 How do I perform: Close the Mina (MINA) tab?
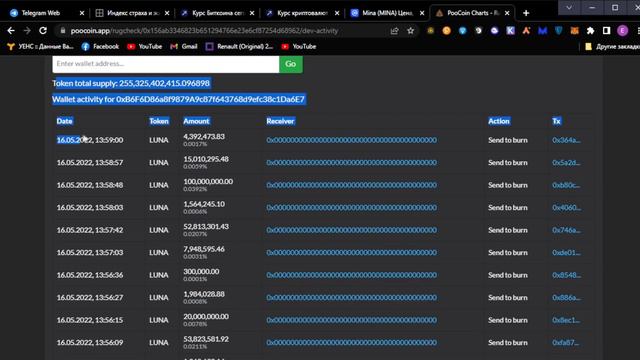[422, 13]
